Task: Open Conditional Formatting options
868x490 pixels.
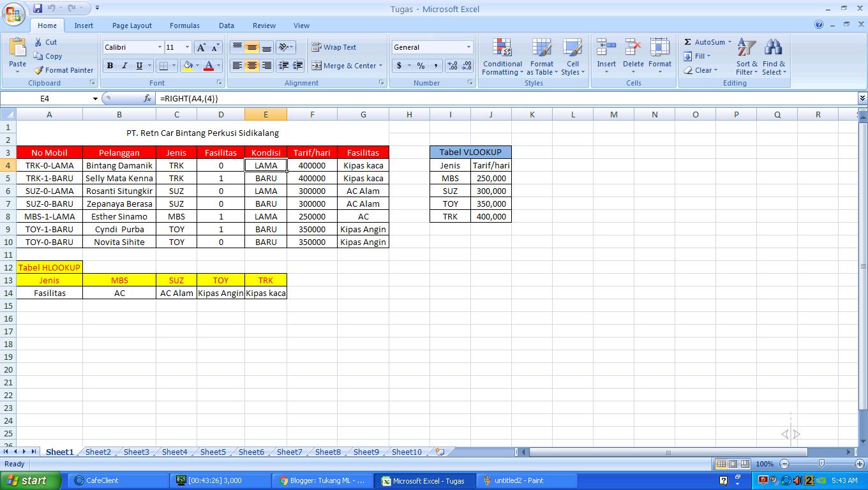Action: pos(502,56)
